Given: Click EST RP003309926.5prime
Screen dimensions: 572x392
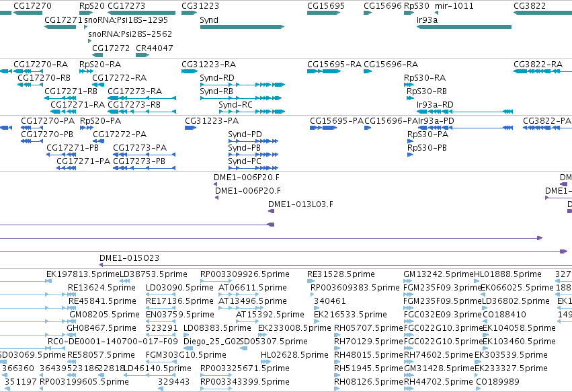Looking at the screenshot, I should click(x=245, y=274).
